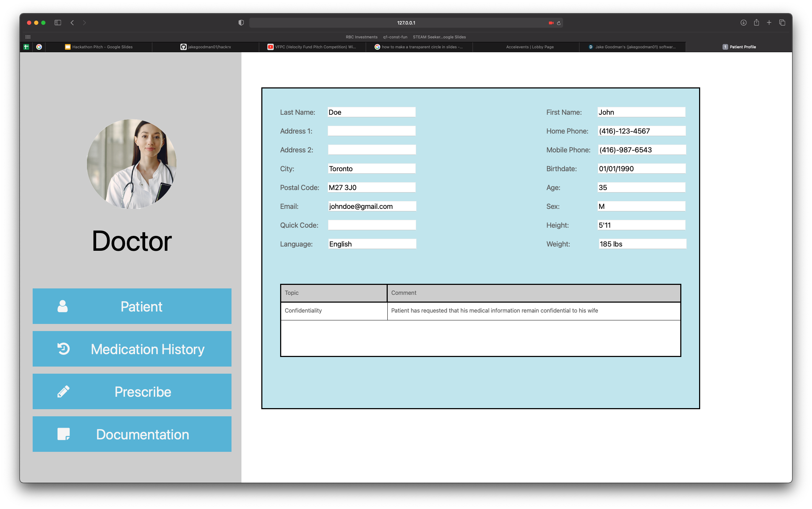This screenshot has width=812, height=509.
Task: Click the Quick Code input field
Action: [371, 225]
